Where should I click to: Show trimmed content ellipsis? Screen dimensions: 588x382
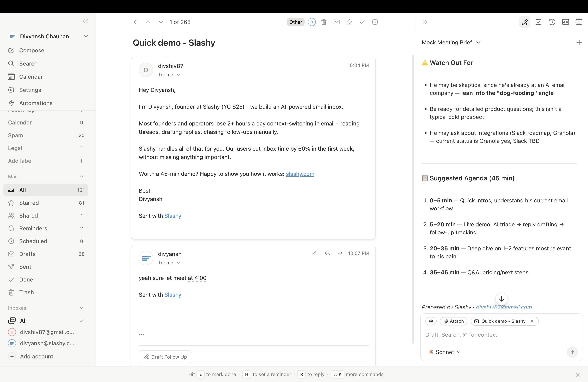tap(141, 334)
